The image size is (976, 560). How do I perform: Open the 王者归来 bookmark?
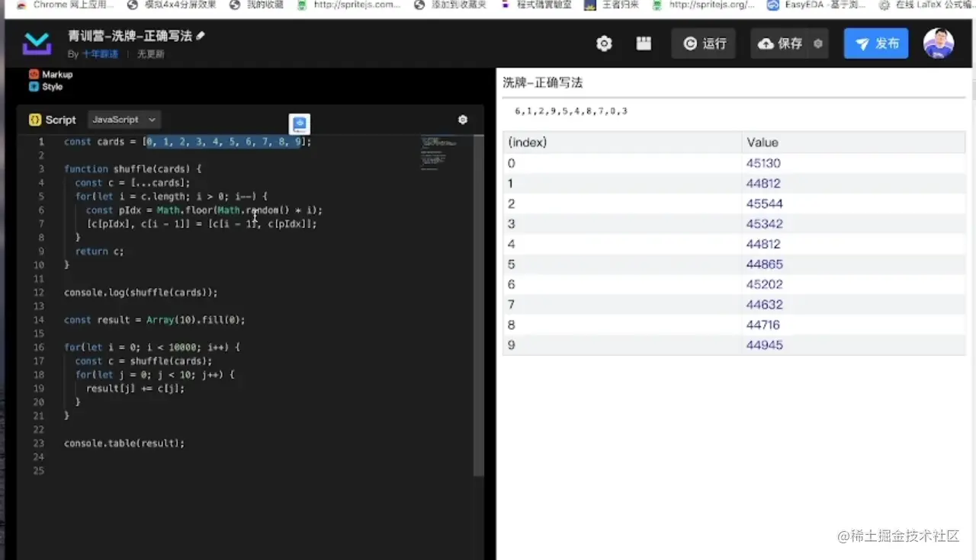coord(612,5)
